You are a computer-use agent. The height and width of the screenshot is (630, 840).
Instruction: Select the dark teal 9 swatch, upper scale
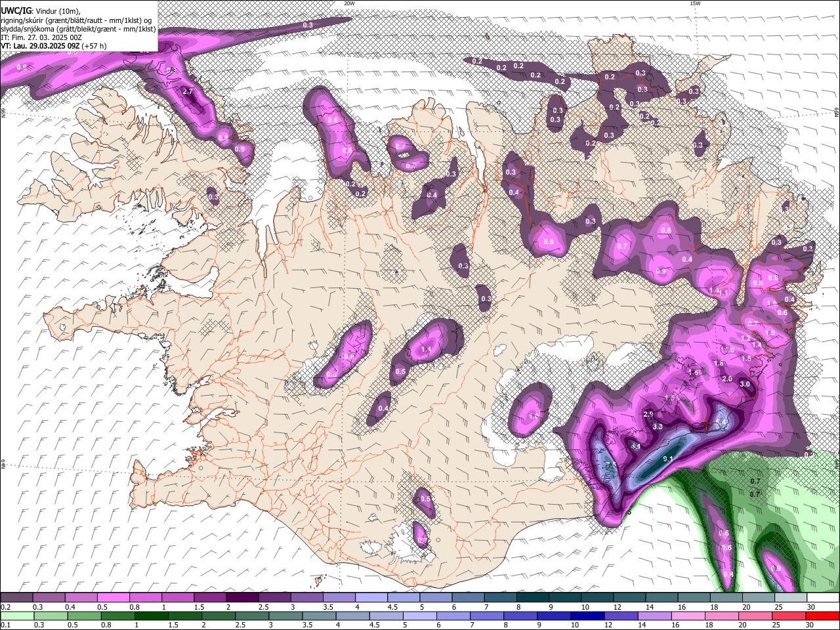[533, 598]
